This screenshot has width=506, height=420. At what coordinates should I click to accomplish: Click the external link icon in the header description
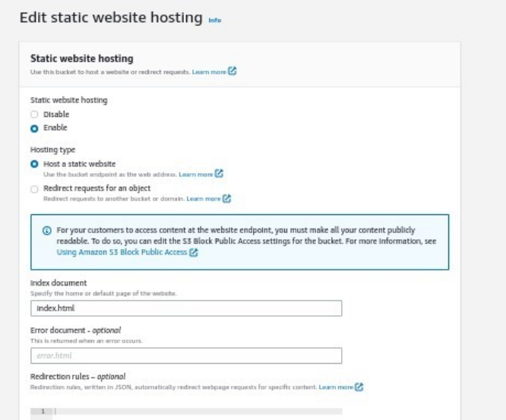click(232, 71)
